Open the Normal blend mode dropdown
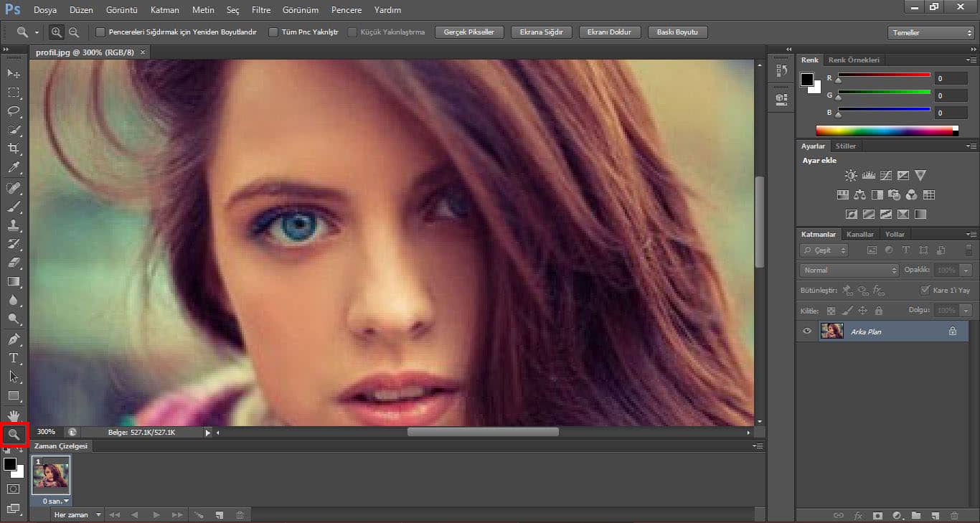The height and width of the screenshot is (523, 980). [x=849, y=270]
